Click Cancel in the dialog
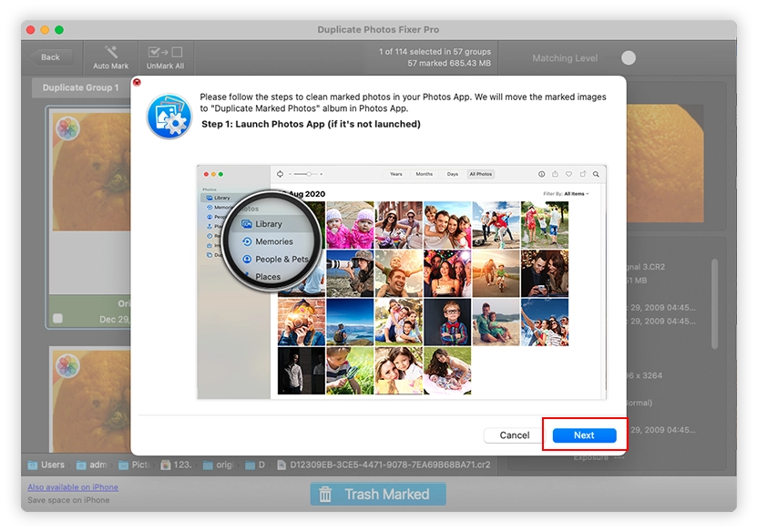 [514, 435]
